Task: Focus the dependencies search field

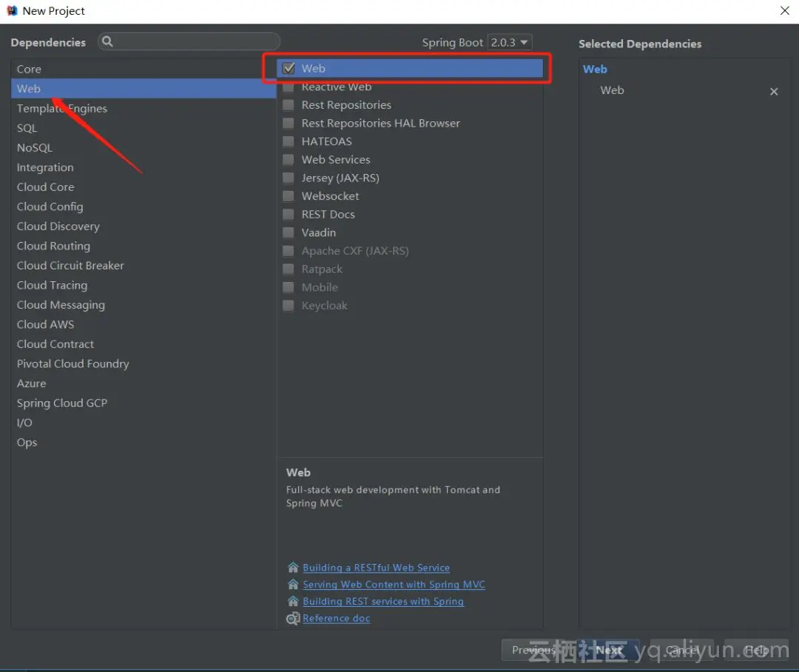Action: tap(189, 41)
